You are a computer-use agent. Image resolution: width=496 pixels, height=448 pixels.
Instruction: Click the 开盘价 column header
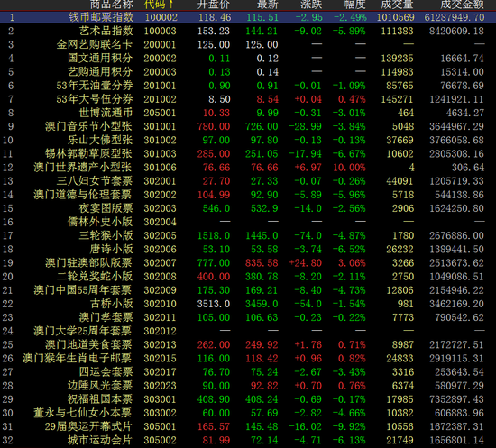tap(214, 5)
